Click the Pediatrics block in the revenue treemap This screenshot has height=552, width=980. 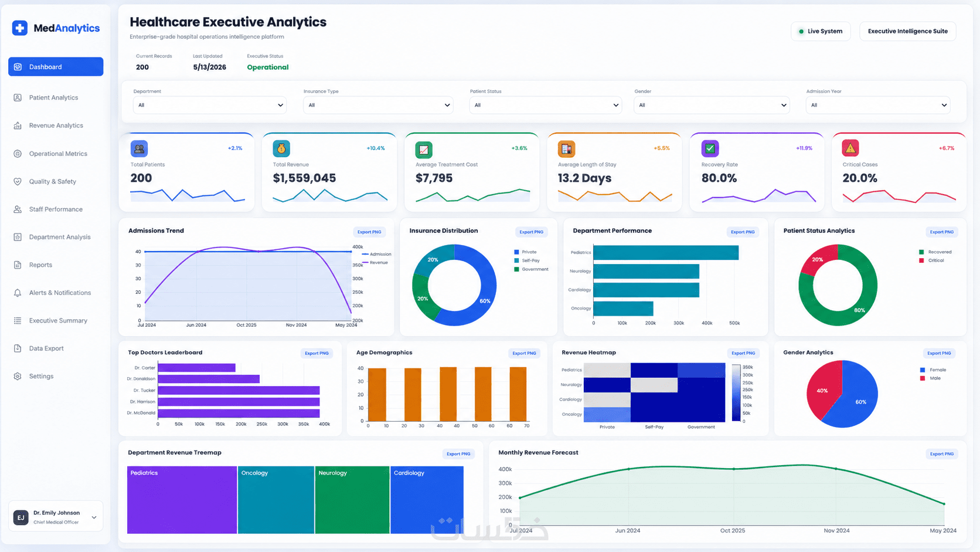[x=182, y=500]
